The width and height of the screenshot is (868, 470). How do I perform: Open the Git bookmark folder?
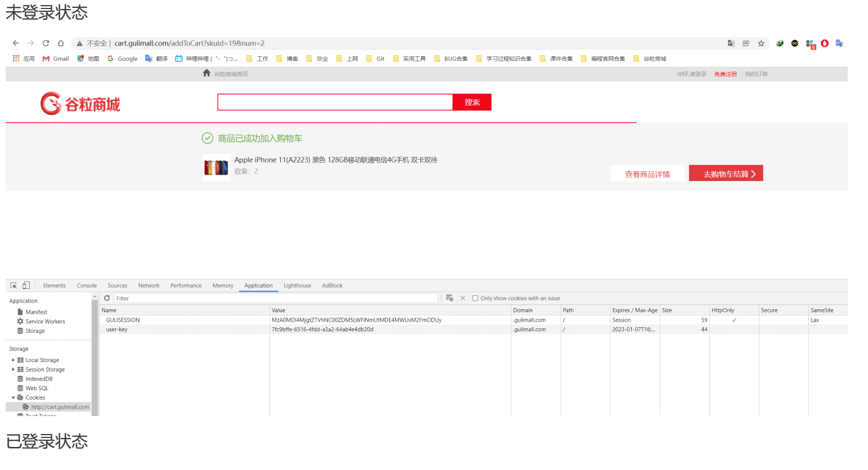pos(375,58)
